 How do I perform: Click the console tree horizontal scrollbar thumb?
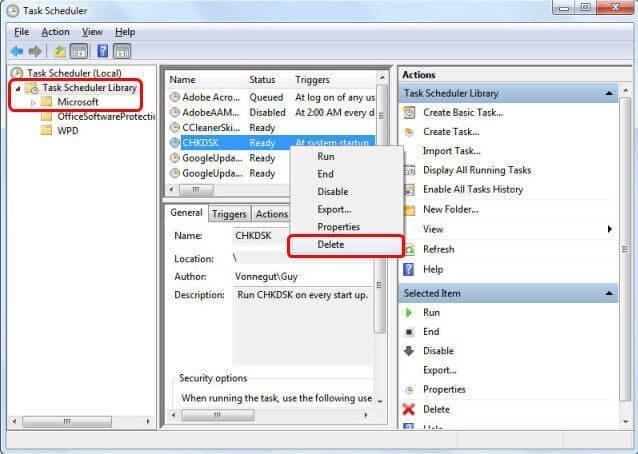click(x=67, y=421)
